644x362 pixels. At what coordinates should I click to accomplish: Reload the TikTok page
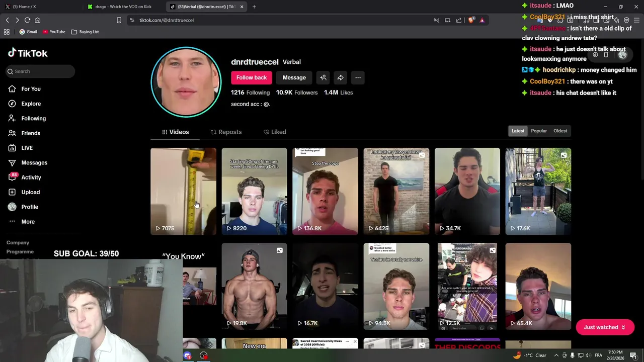[x=27, y=20]
